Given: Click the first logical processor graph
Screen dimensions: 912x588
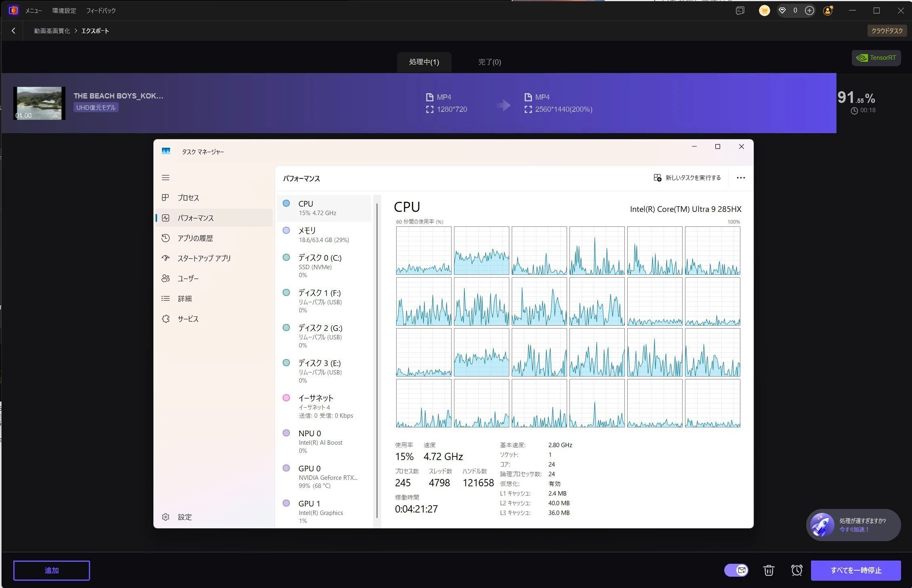Looking at the screenshot, I should point(424,251).
